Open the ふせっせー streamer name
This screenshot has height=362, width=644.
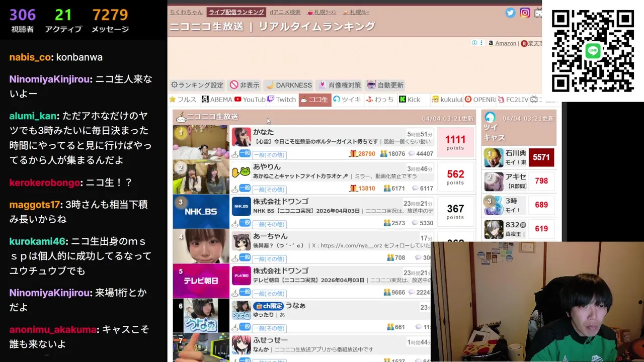point(270,340)
